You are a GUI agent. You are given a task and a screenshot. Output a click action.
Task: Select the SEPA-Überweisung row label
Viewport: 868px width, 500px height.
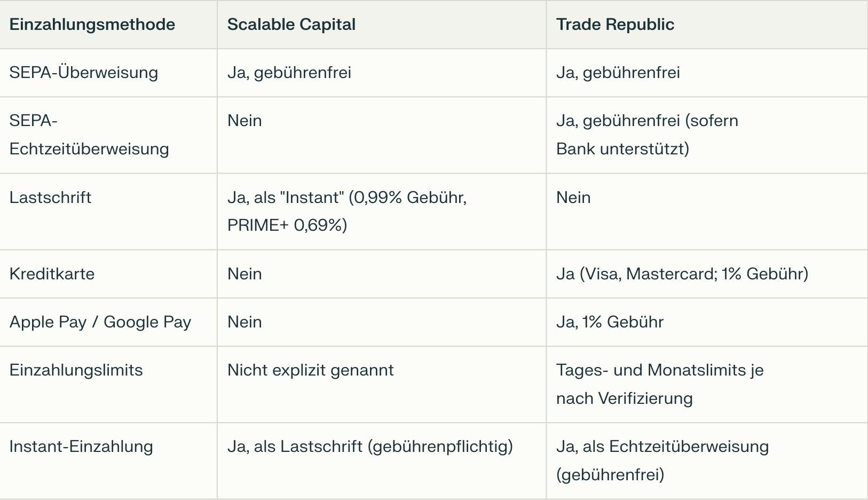point(84,73)
